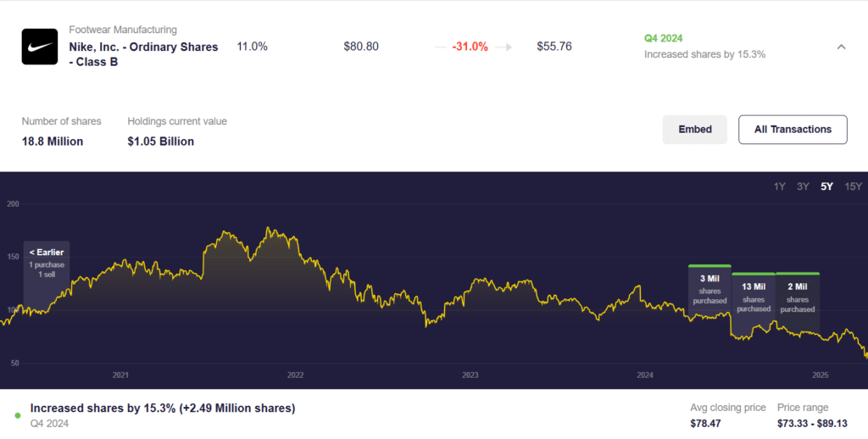Select the 15Y chart range
Image resolution: width=868 pixels, height=439 pixels.
[853, 186]
